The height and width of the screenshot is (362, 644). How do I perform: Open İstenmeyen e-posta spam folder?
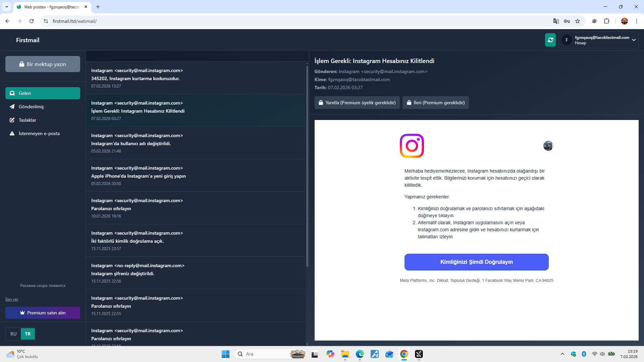[43, 133]
